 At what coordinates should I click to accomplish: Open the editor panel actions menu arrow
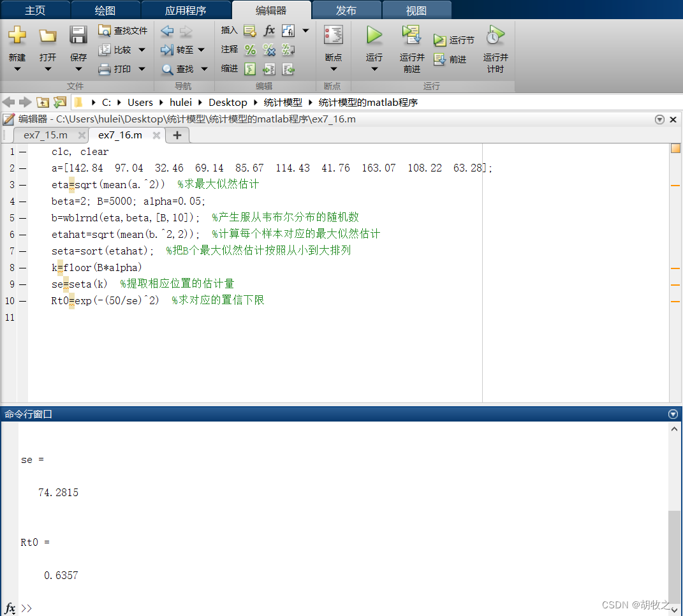[x=659, y=119]
